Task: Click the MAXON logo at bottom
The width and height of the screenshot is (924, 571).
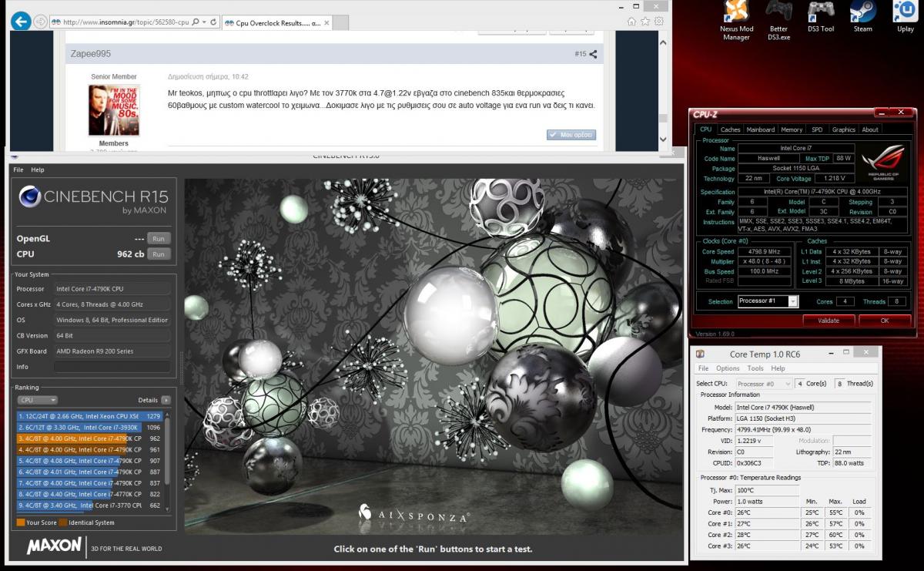Action: tap(54, 546)
